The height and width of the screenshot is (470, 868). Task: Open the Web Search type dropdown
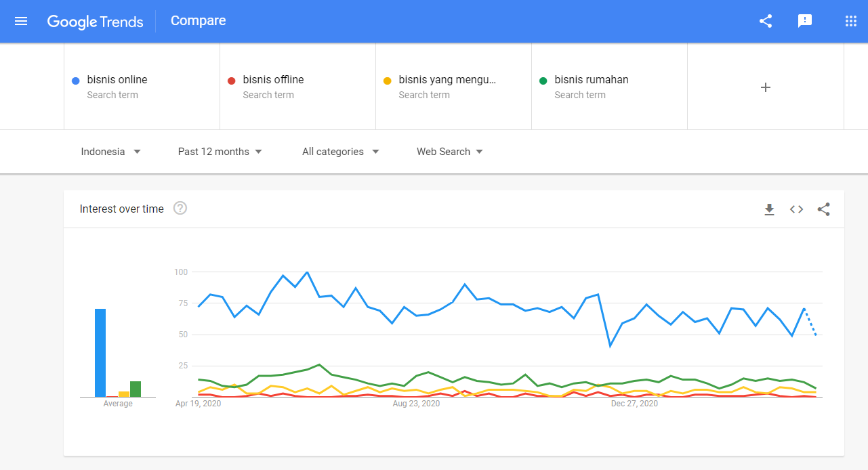(450, 152)
